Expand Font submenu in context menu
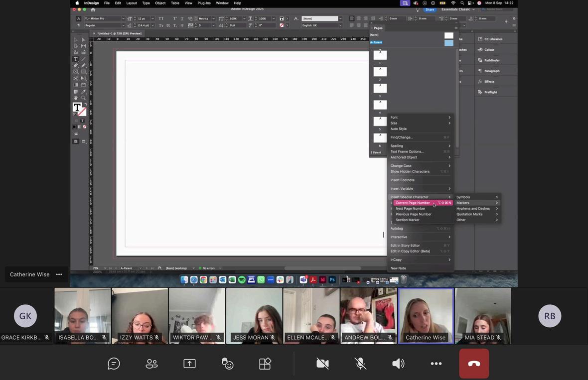The image size is (588, 380). click(x=420, y=118)
